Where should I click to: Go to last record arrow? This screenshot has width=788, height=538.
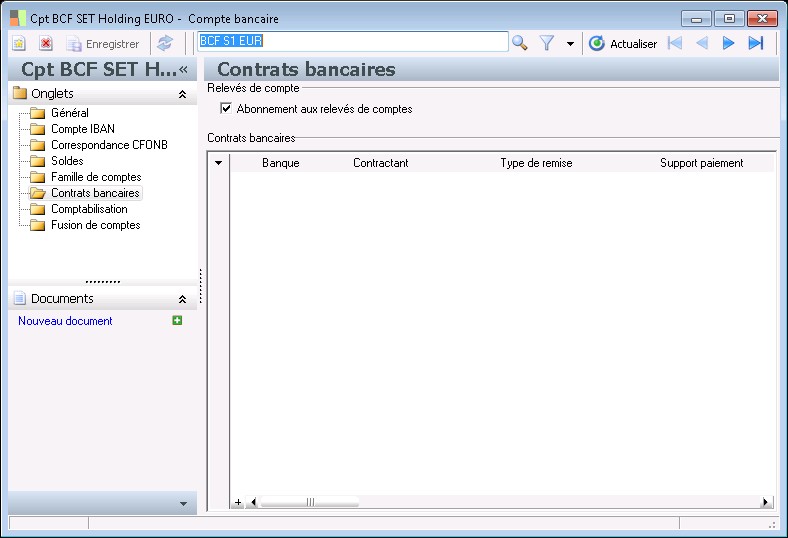[x=756, y=43]
